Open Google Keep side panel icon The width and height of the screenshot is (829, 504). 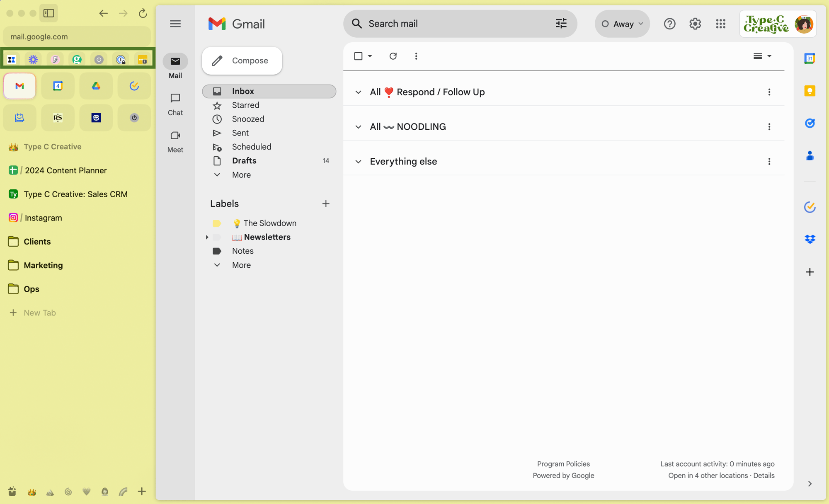810,91
